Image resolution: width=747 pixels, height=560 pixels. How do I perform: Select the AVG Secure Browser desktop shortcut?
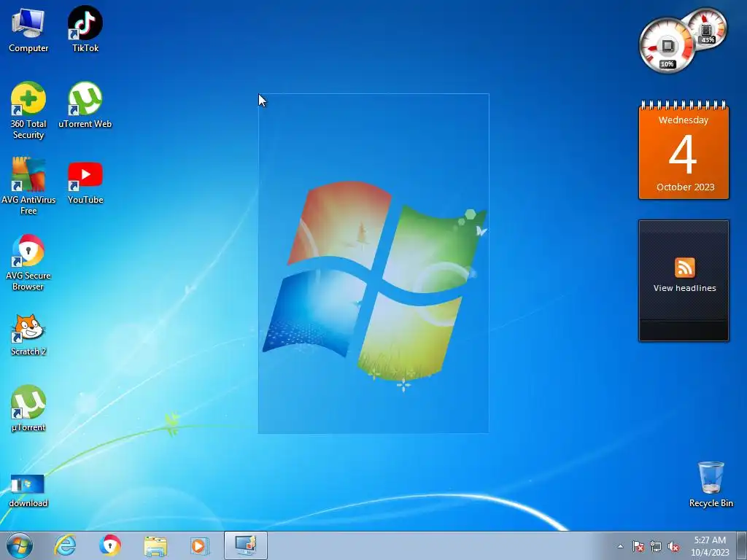click(28, 262)
